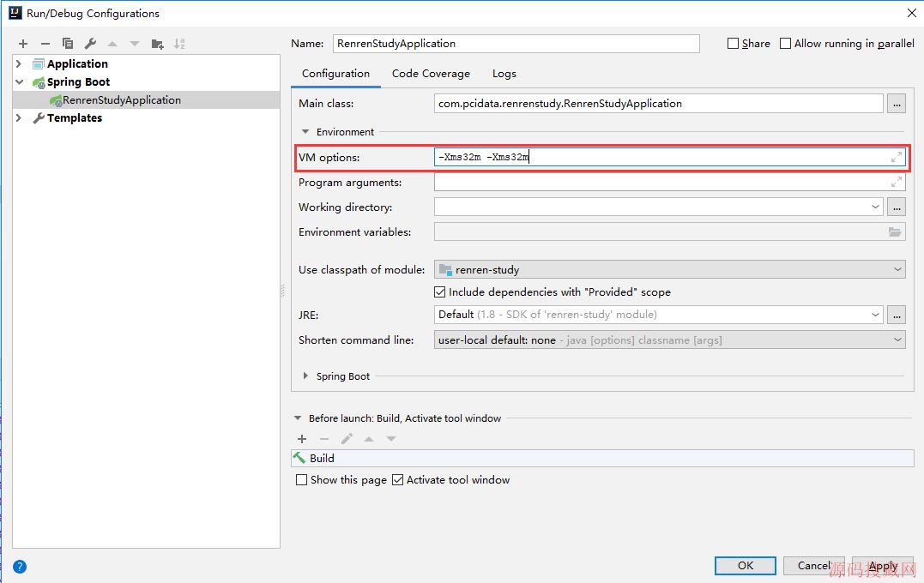Click into the Program arguments field
Viewport: 924px width, 583px height.
[x=661, y=183]
